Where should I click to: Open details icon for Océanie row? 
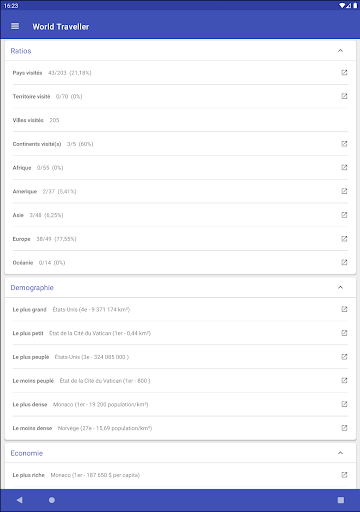(344, 262)
